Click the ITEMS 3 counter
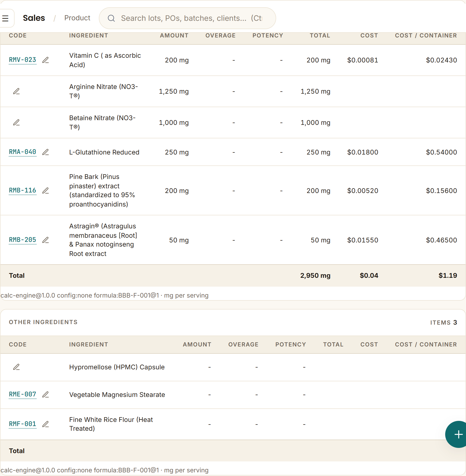Viewport: 466px width, 476px height. click(x=444, y=323)
